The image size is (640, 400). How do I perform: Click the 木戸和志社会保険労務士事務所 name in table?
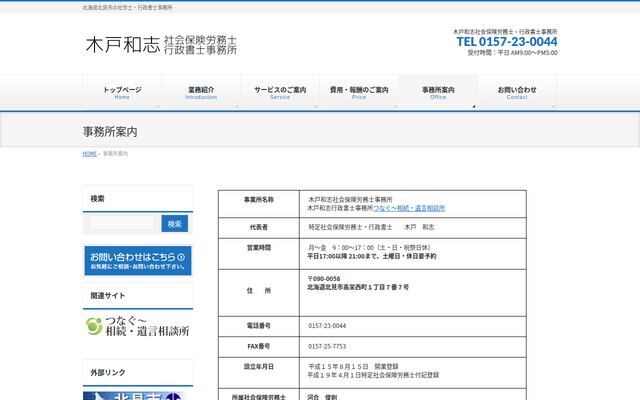(x=350, y=200)
